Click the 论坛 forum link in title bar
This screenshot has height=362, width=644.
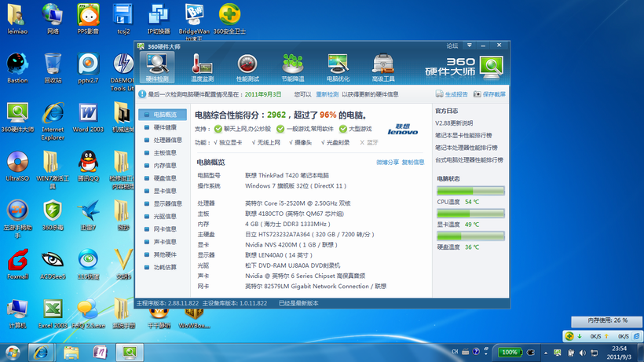pyautogui.click(x=452, y=46)
